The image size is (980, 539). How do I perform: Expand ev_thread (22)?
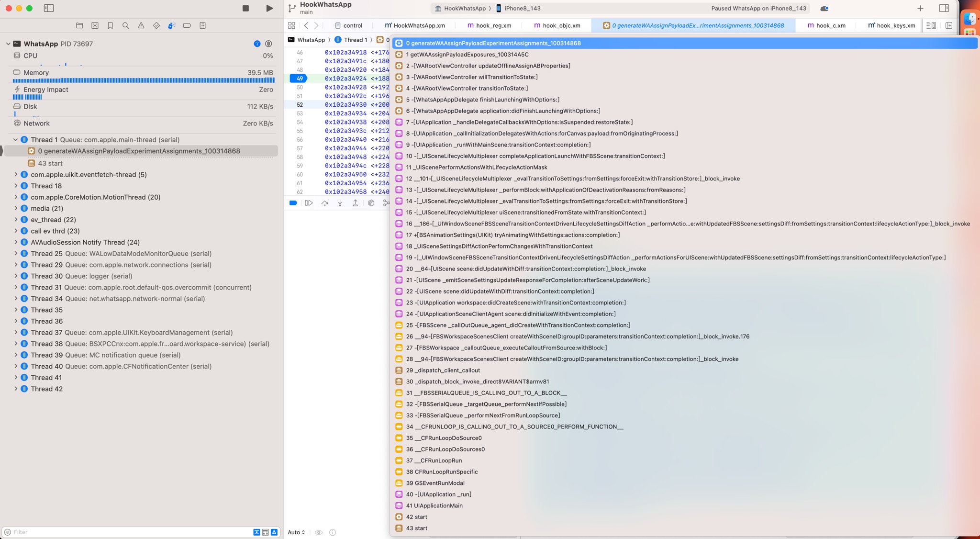(x=16, y=220)
